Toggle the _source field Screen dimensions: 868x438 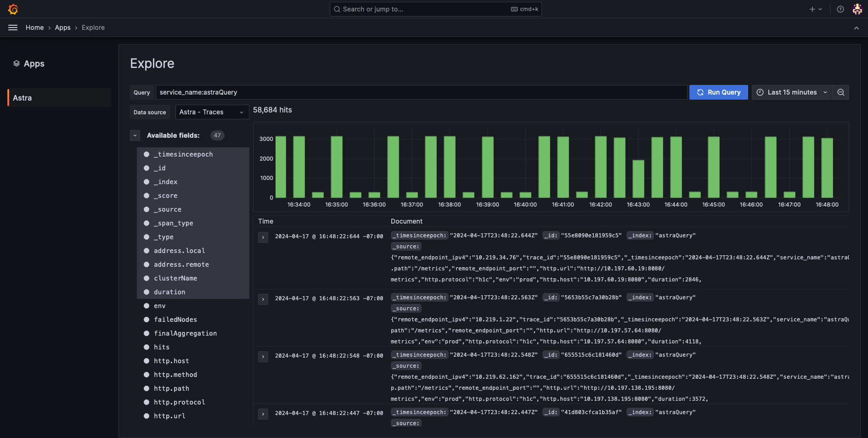pyautogui.click(x=193, y=209)
